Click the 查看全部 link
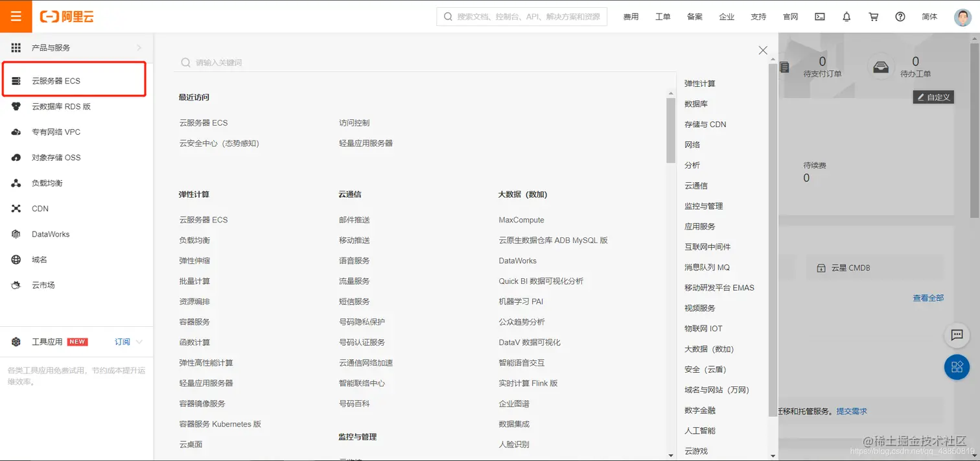The width and height of the screenshot is (980, 461). tap(927, 298)
